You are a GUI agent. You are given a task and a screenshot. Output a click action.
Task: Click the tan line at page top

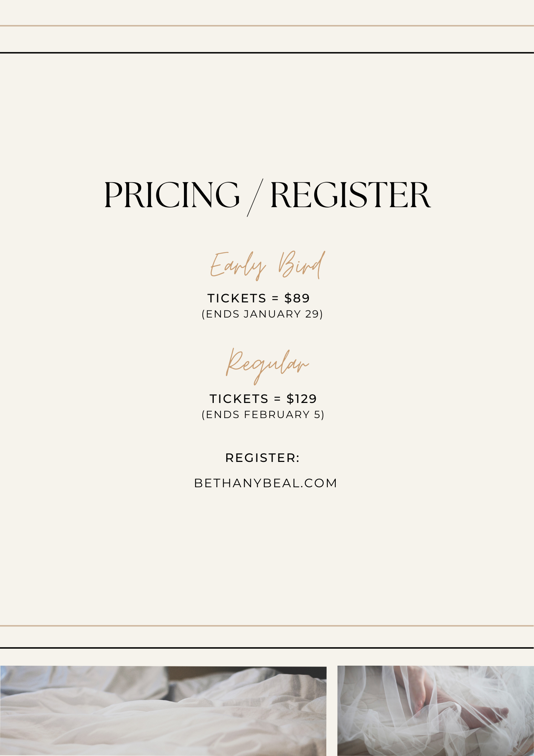click(267, 26)
